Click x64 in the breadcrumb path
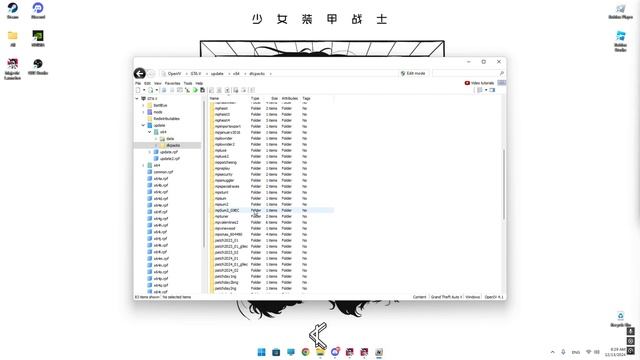Viewport: 640px width, 360px height. (x=236, y=74)
